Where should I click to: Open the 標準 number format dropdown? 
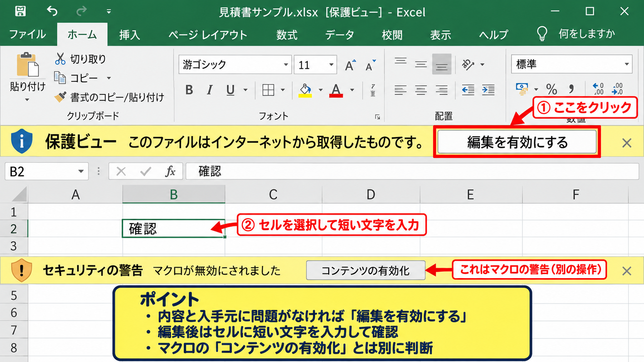[x=627, y=64]
